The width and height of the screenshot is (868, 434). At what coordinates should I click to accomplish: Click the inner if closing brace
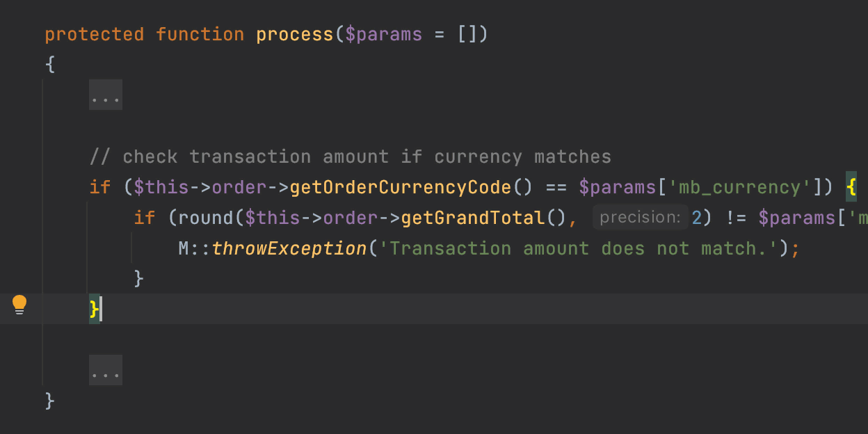[138, 279]
